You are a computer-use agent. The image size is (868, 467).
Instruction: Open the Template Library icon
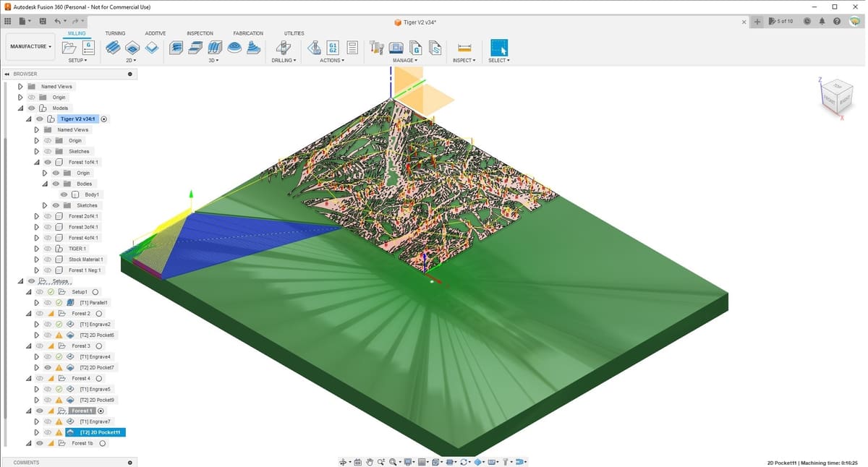pos(435,48)
